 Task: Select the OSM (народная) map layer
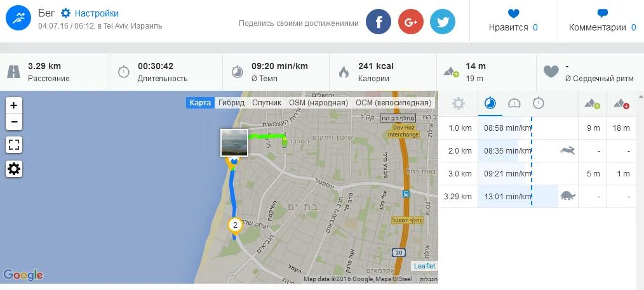(318, 103)
